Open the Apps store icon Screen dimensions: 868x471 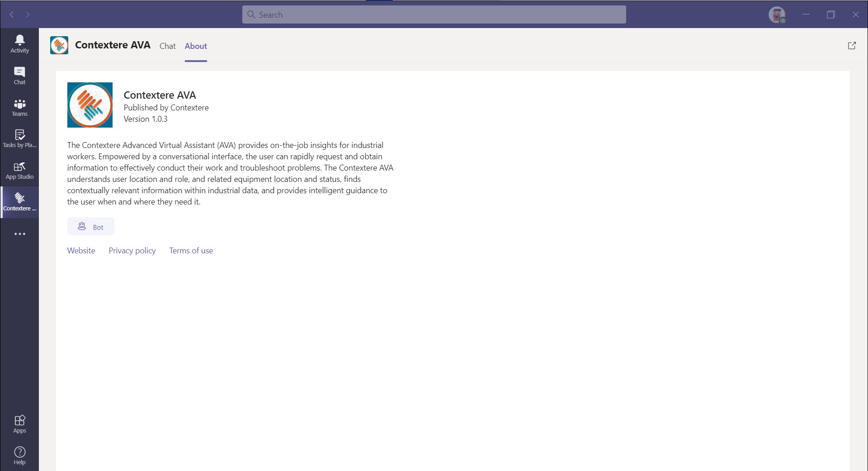tap(19, 424)
